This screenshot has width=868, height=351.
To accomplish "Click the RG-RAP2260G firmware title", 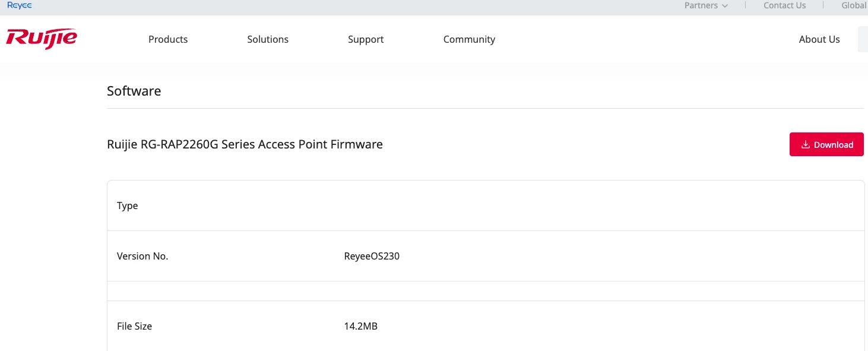I will coord(245,144).
